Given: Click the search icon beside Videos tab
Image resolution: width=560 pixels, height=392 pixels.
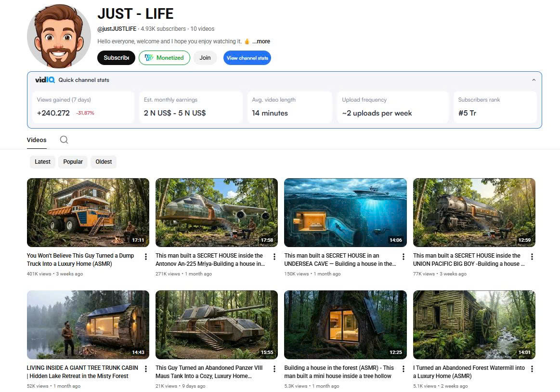Looking at the screenshot, I should click(x=64, y=140).
